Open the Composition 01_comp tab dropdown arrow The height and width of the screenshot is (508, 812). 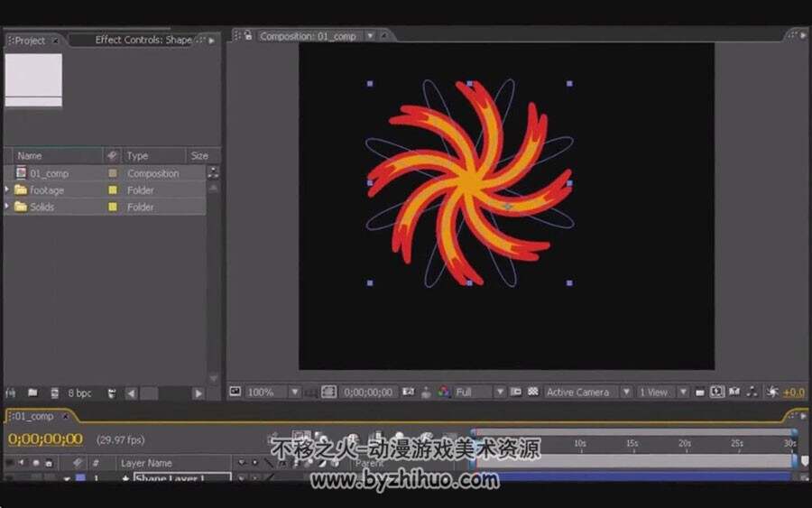pos(370,36)
